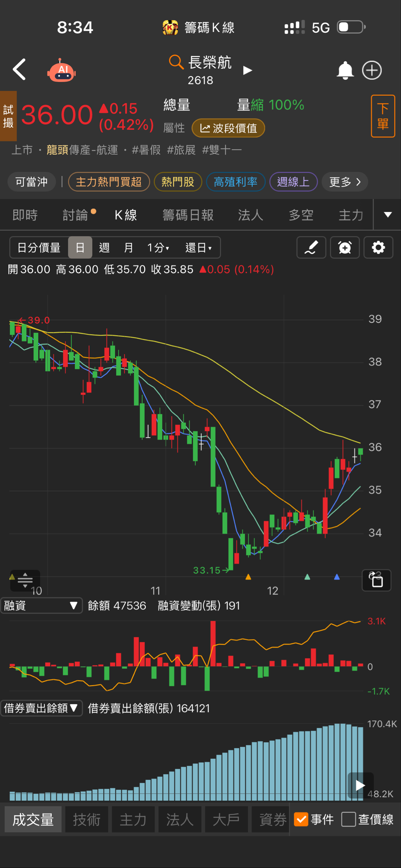Tap 量縮 100% volume text

click(x=270, y=105)
